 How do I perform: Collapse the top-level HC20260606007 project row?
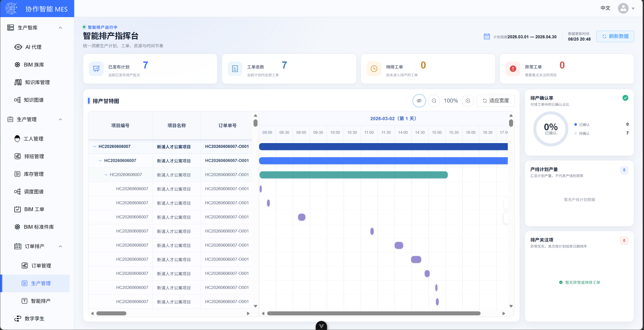95,146
